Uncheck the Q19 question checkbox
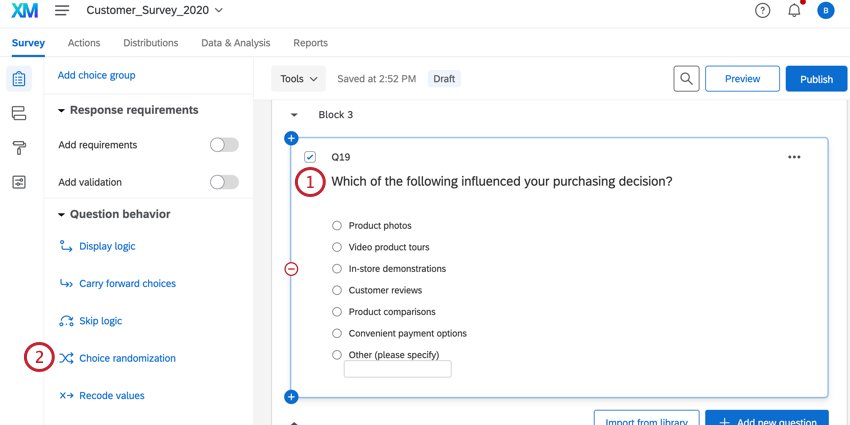 click(310, 157)
